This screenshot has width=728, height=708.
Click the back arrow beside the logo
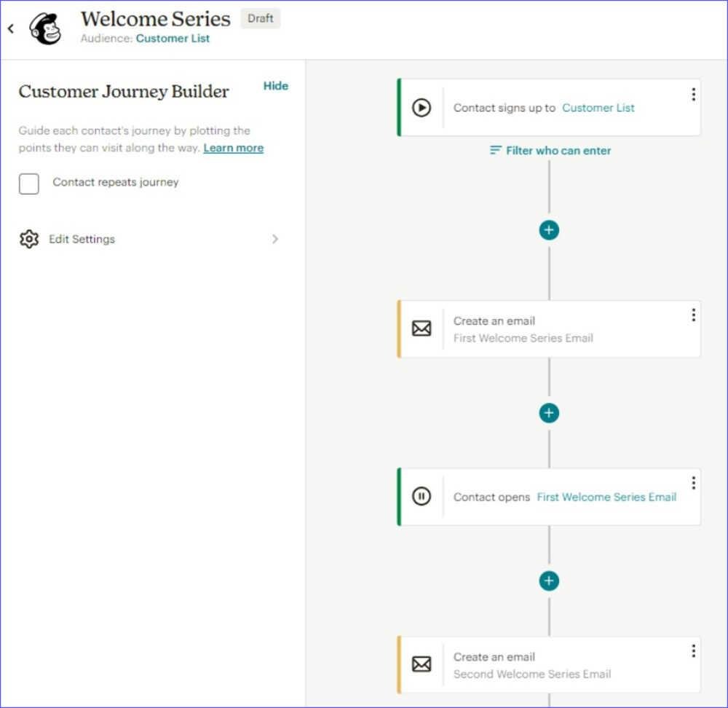[10, 28]
